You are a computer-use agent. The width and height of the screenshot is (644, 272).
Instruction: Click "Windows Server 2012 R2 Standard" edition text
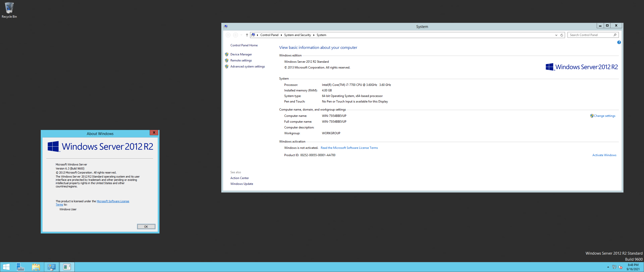tap(306, 62)
